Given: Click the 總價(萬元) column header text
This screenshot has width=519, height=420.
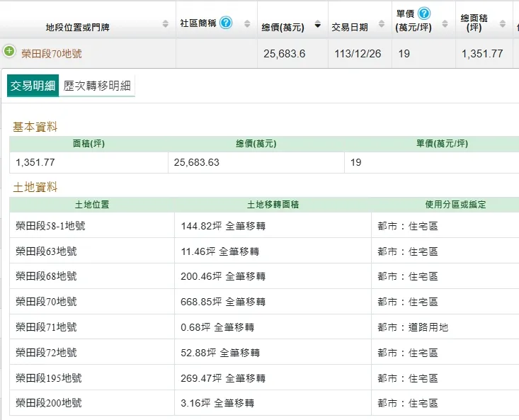Looking at the screenshot, I should point(283,28).
